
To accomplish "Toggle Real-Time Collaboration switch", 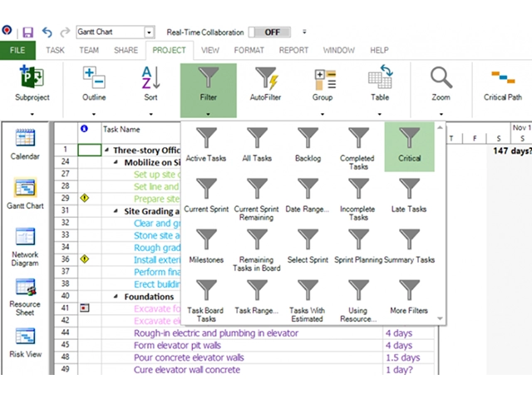I will (x=272, y=32).
